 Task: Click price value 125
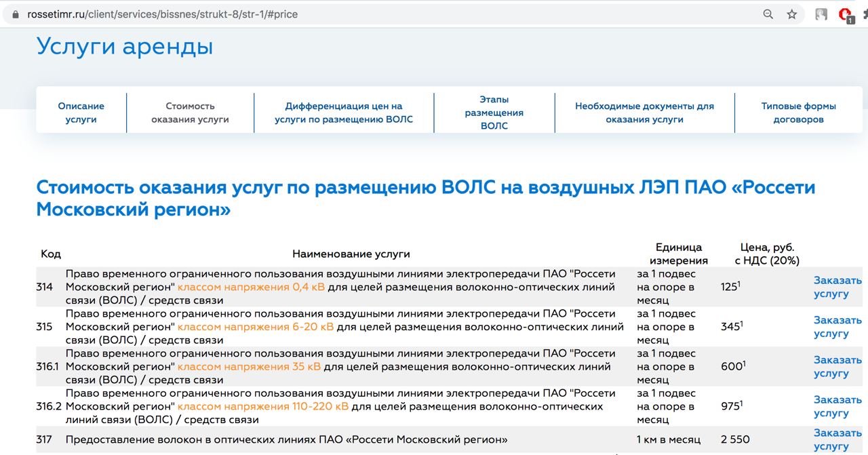point(729,287)
